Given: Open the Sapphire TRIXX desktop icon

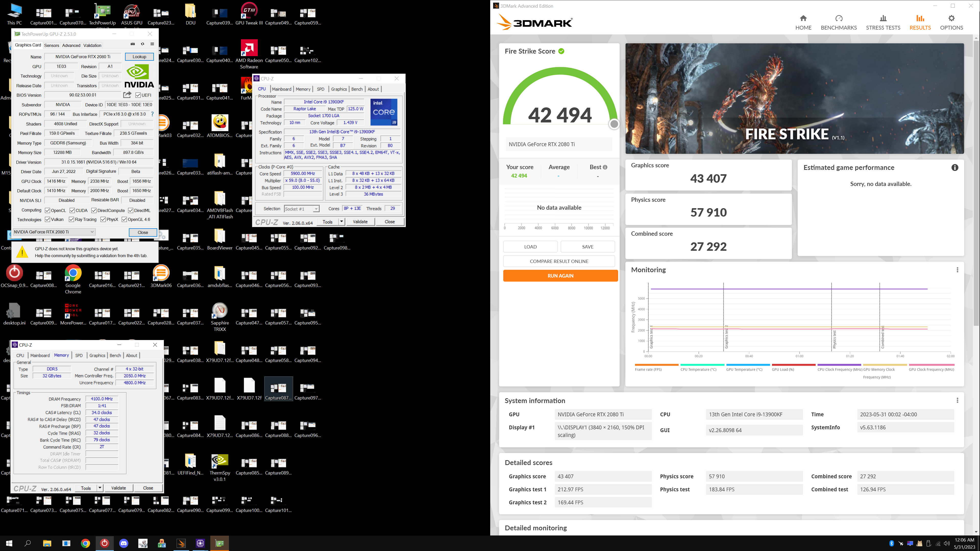Looking at the screenshot, I should [220, 317].
